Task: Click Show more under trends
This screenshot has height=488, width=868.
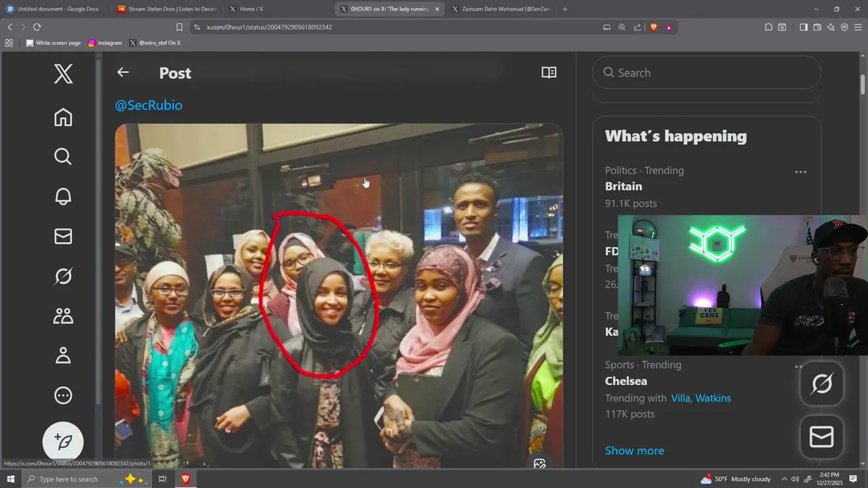Action: [x=635, y=451]
